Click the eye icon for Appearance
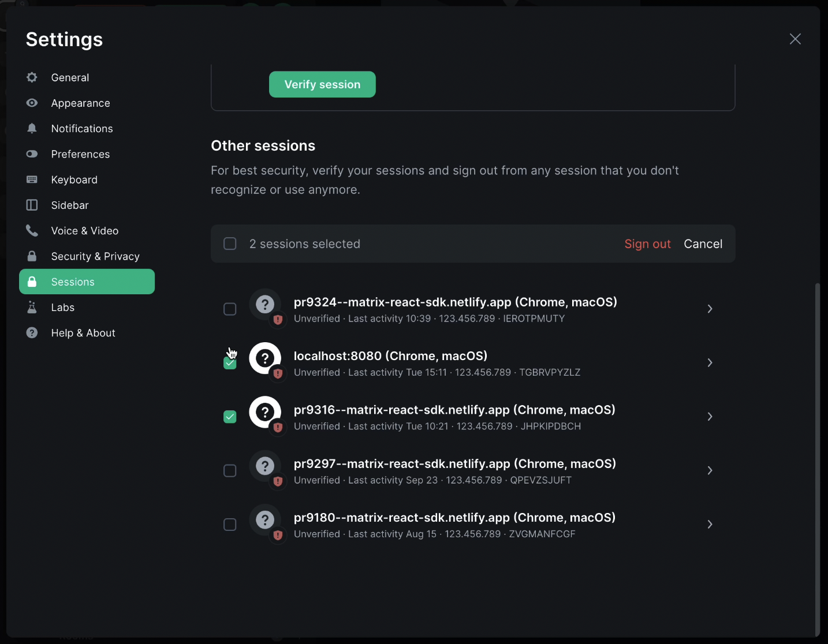The image size is (828, 644). point(32,103)
